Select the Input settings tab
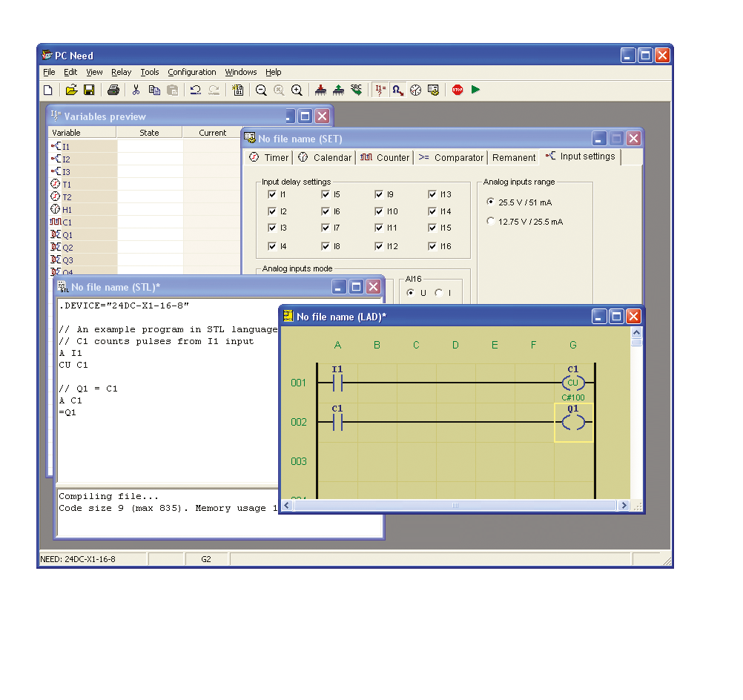This screenshot has height=700, width=743. (581, 156)
